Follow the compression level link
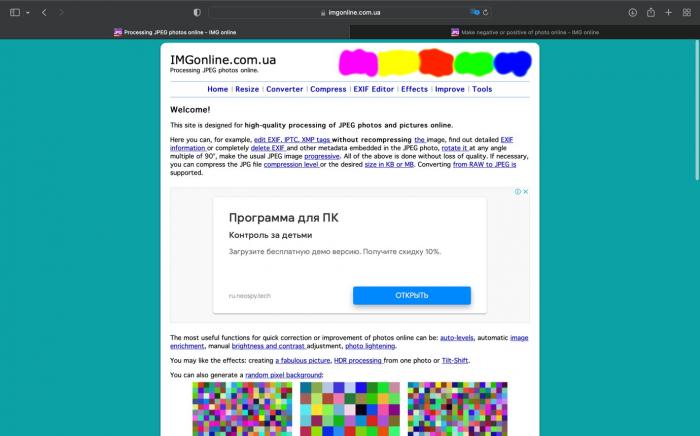Image resolution: width=700 pixels, height=436 pixels. click(x=291, y=164)
